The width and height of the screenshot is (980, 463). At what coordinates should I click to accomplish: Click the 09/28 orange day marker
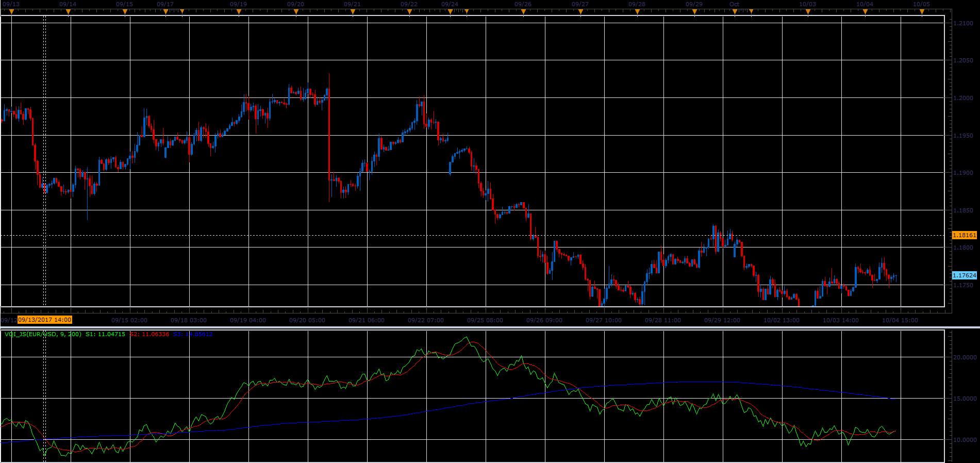[637, 12]
